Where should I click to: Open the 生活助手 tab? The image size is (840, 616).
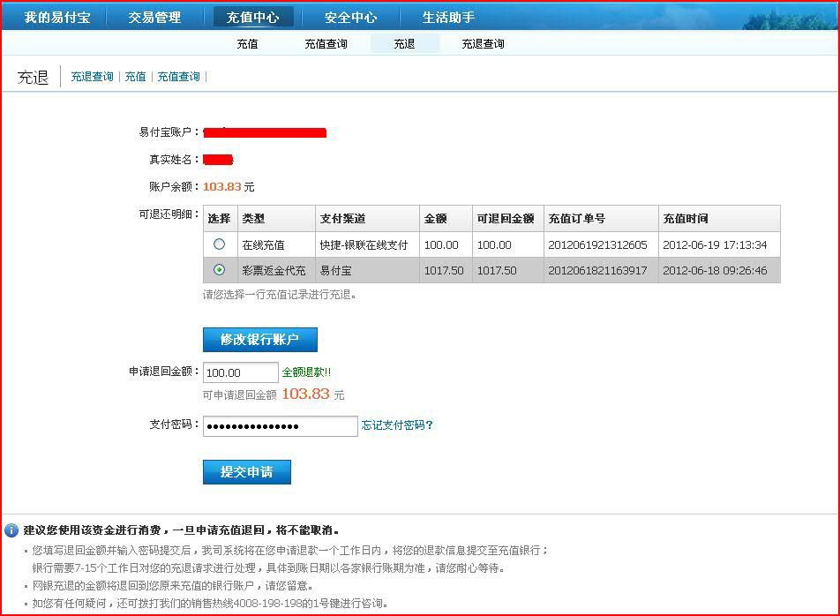click(x=448, y=17)
